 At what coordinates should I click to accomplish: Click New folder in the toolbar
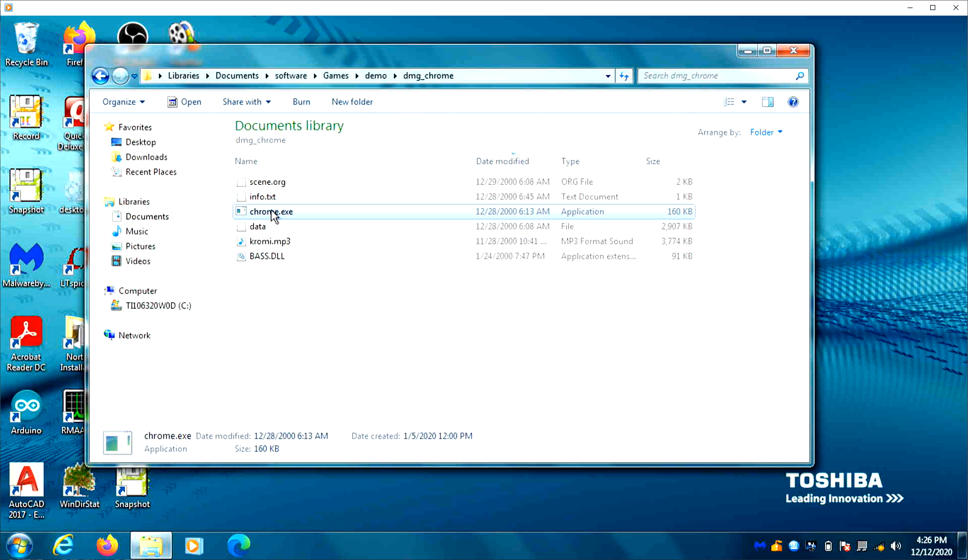click(x=352, y=102)
